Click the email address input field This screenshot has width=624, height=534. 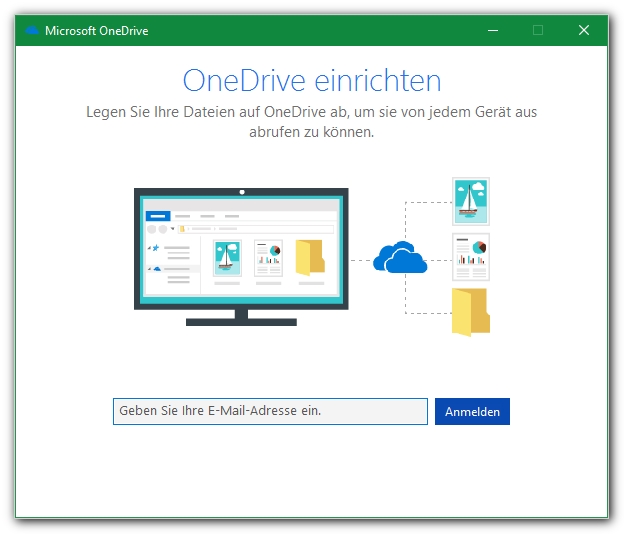(270, 411)
